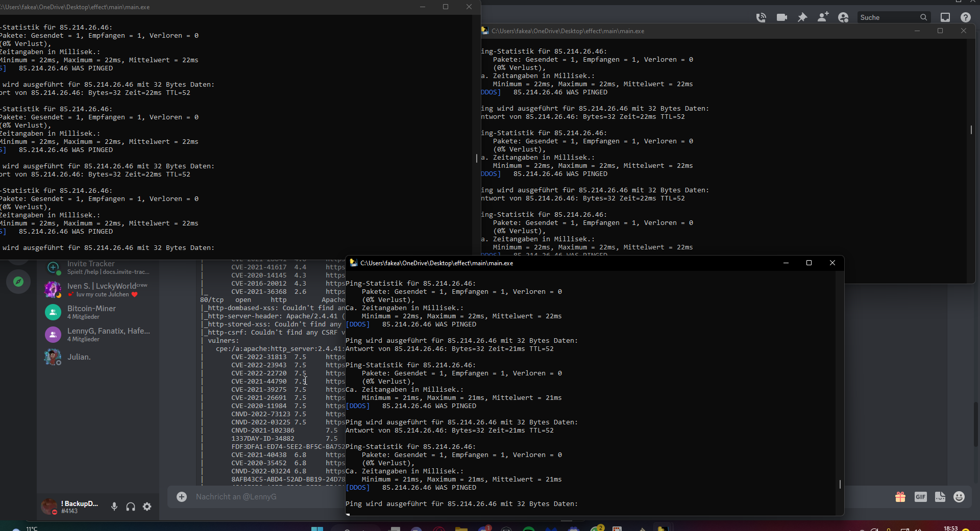
Task: Toggle microphone mute in user panel
Action: click(x=114, y=507)
